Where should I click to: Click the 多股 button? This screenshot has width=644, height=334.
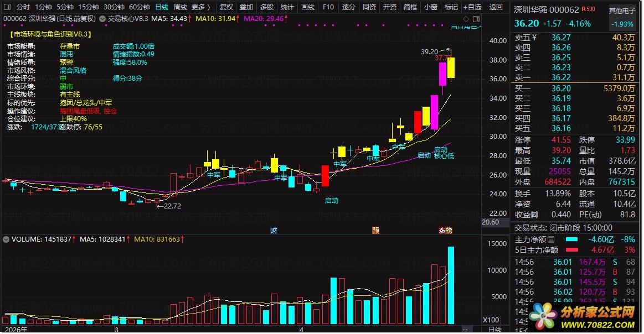click(266, 7)
